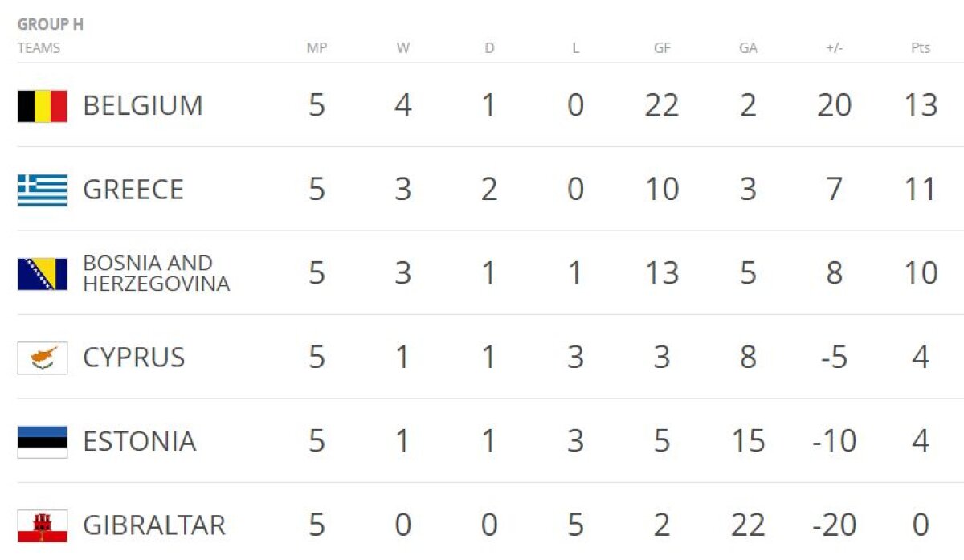Click the Greece flag icon

tap(43, 190)
